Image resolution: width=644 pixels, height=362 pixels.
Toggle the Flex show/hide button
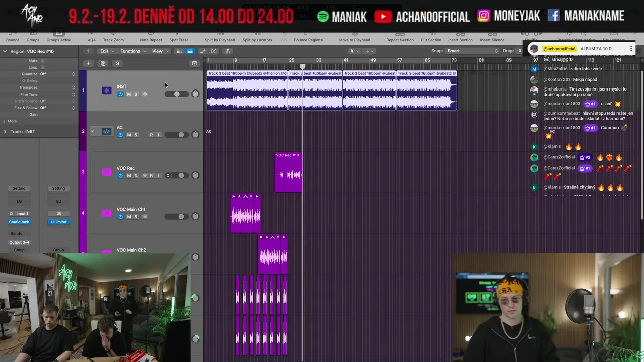click(x=214, y=51)
